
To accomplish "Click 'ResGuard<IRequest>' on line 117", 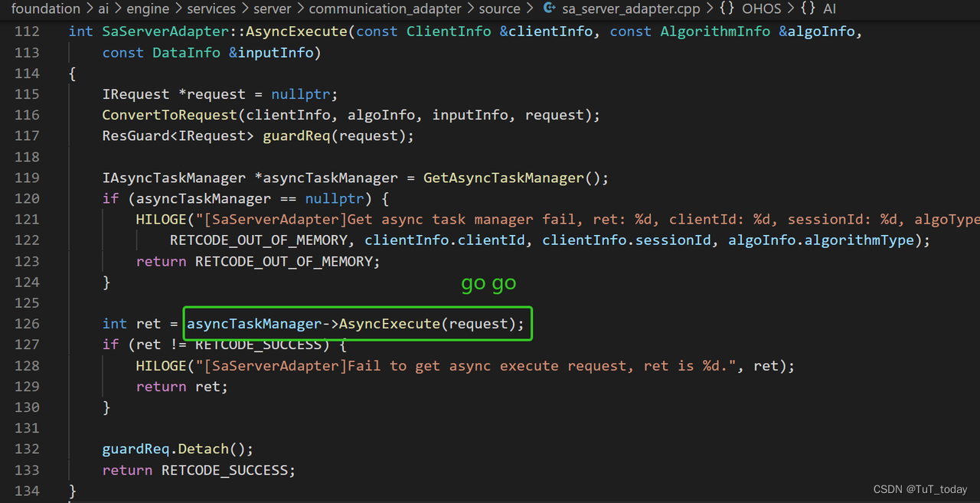I will click(x=178, y=136).
